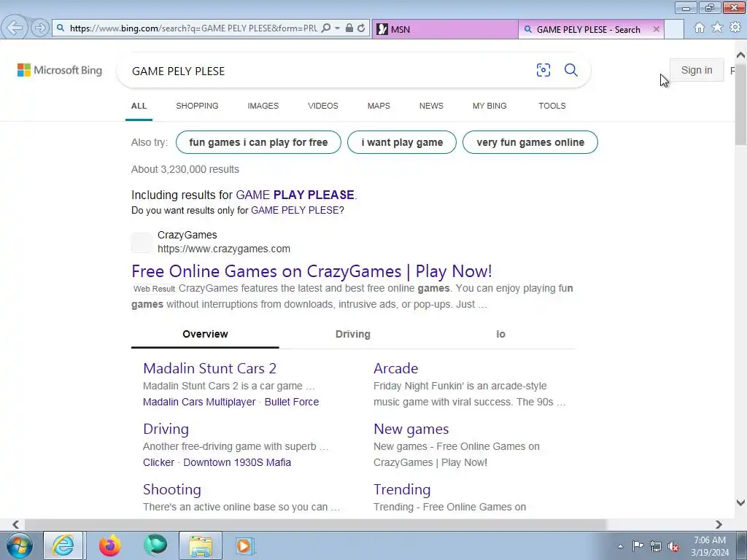Viewport: 747px width, 560px height.
Task: Click the horizontal scrollbar left arrow
Action: coord(15,524)
